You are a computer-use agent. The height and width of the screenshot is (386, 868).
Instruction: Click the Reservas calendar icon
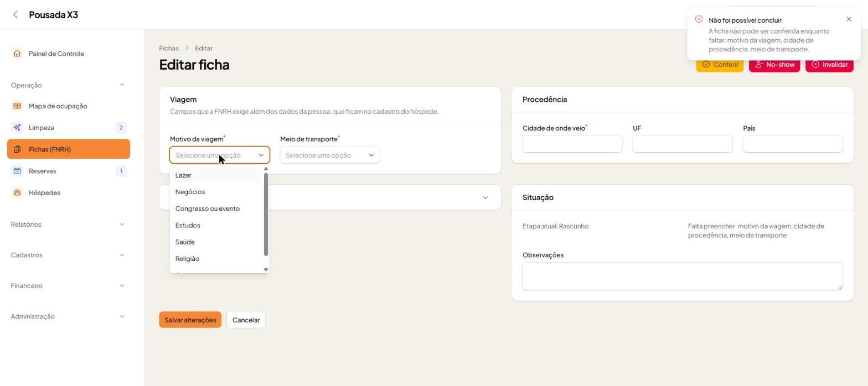tap(17, 171)
